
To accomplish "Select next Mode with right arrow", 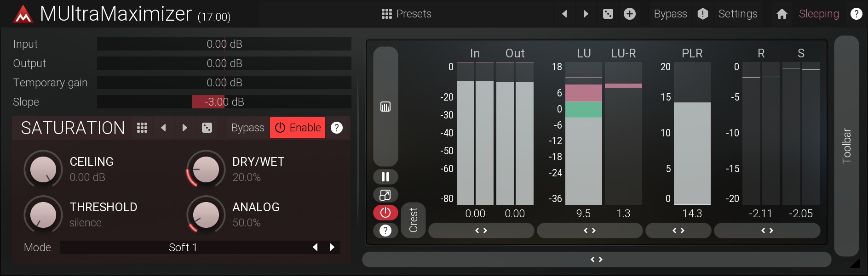I will 332,247.
